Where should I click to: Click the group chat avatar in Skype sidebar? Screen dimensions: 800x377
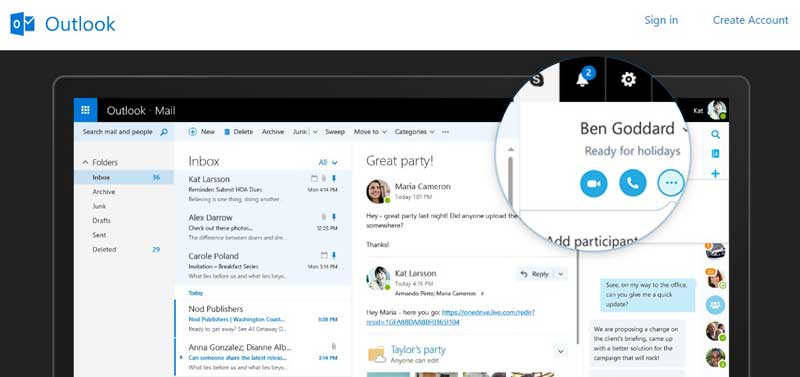pos(715,305)
